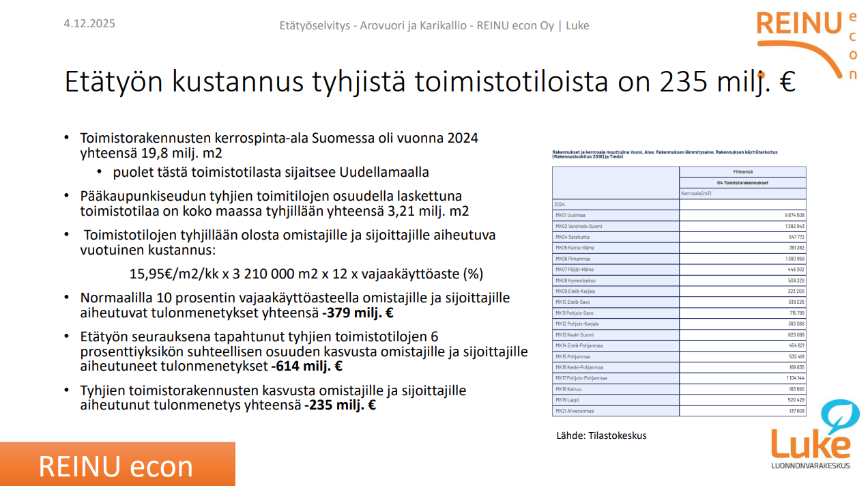This screenshot has height=486, width=868.
Task: Click the orange REINU econ footer banner
Action: 117,465
